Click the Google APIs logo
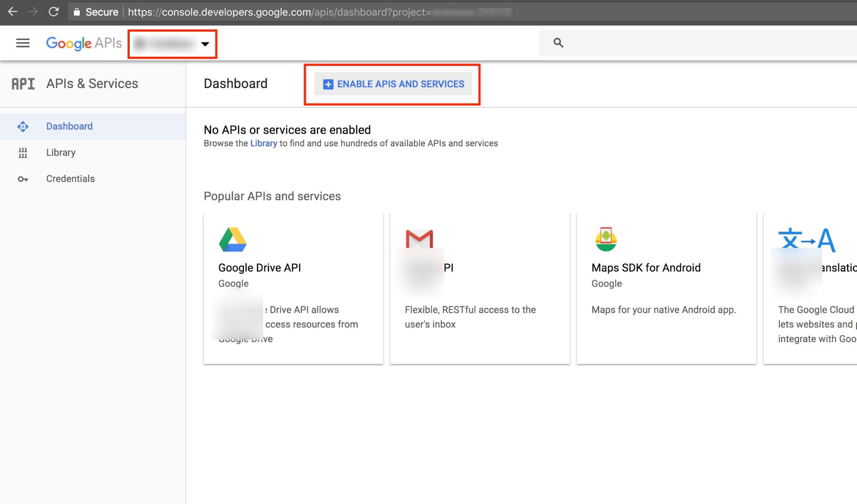The height and width of the screenshot is (504, 857). point(84,43)
